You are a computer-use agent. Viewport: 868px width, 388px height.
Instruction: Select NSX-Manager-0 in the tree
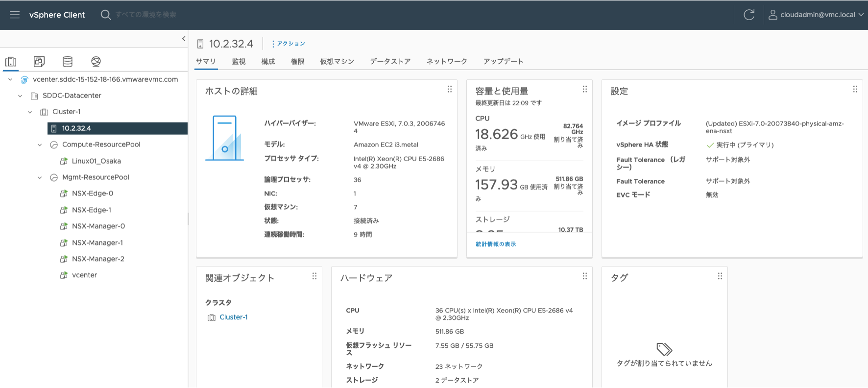[x=98, y=226]
